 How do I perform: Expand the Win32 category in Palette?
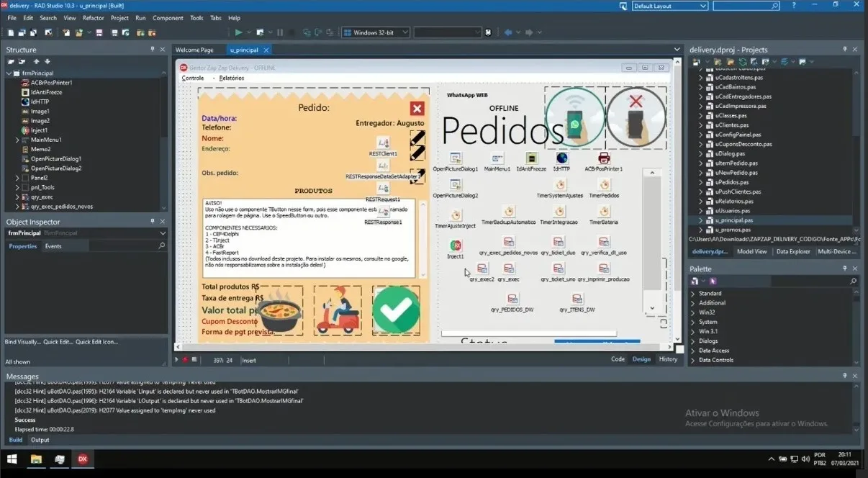(693, 312)
